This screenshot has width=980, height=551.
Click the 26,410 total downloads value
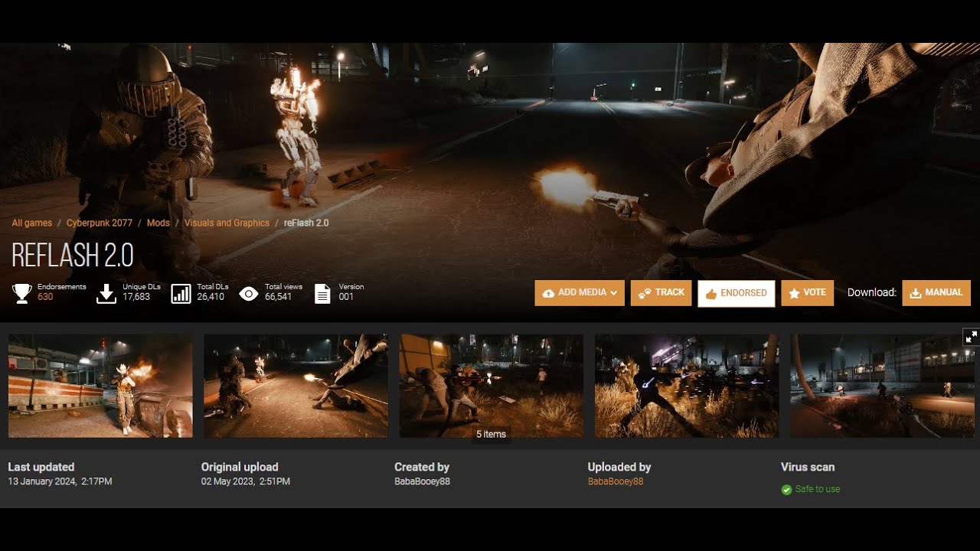(x=211, y=297)
